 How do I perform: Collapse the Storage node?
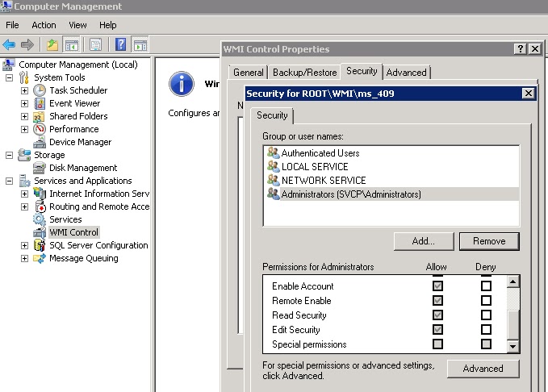tap(10, 155)
